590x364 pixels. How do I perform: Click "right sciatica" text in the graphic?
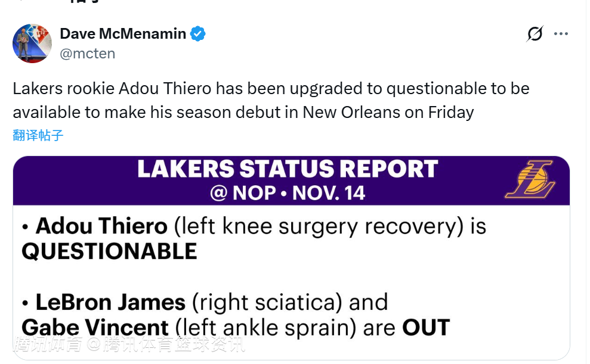coord(267,302)
